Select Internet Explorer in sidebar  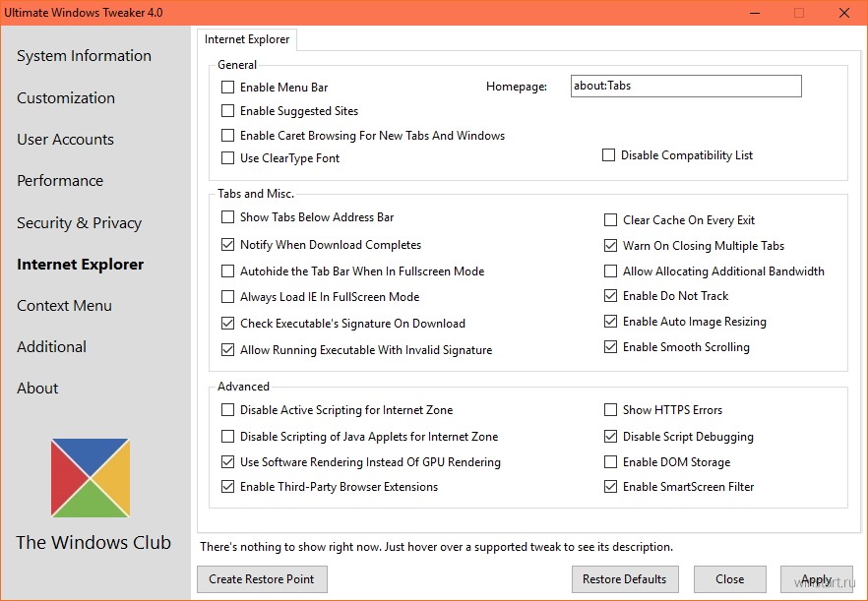81,265
